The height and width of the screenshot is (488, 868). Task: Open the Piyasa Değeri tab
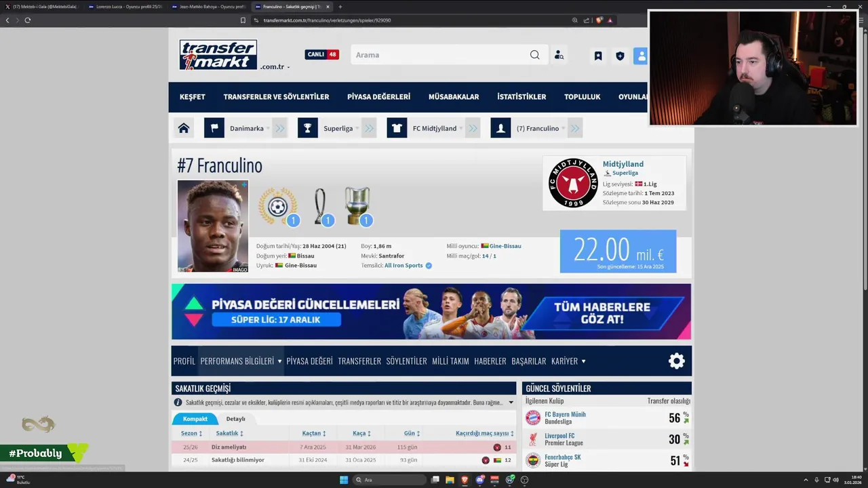pyautogui.click(x=310, y=361)
